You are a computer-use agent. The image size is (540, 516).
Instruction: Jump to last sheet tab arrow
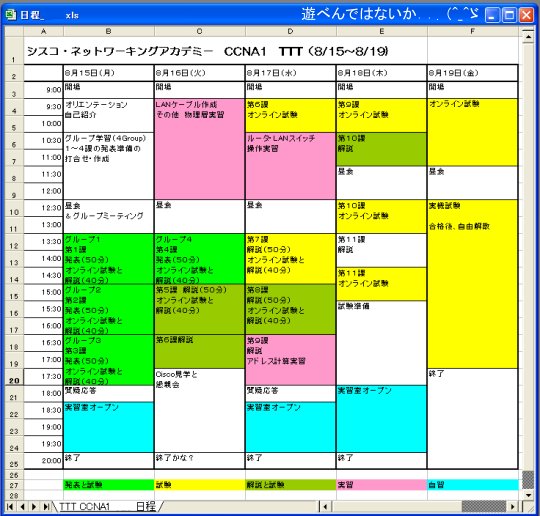46,506
